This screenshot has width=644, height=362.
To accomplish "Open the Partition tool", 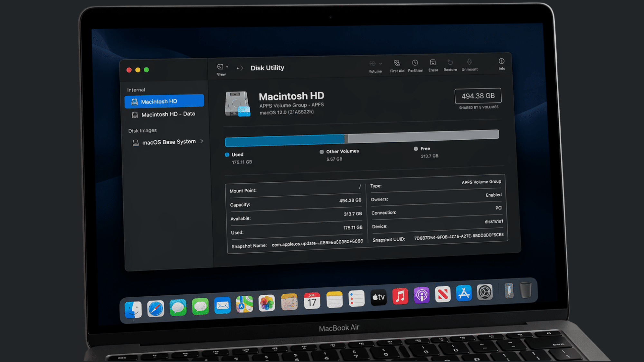I will pyautogui.click(x=415, y=66).
